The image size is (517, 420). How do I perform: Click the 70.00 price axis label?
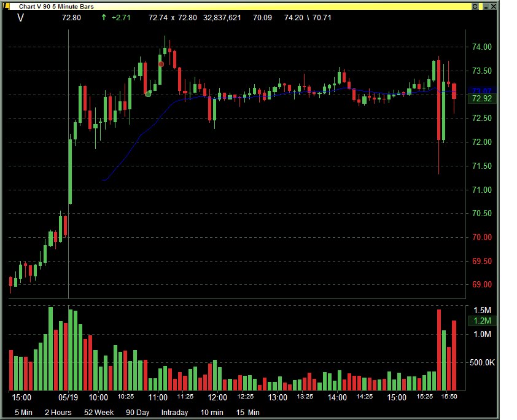point(482,238)
